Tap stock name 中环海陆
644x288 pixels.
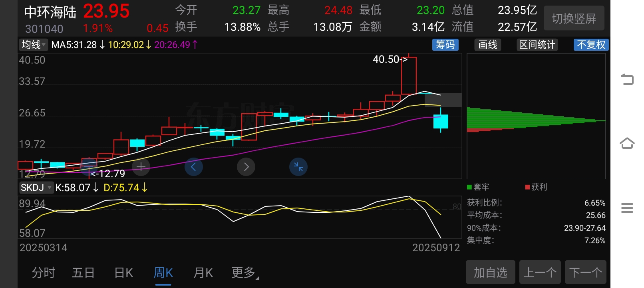[x=50, y=12]
